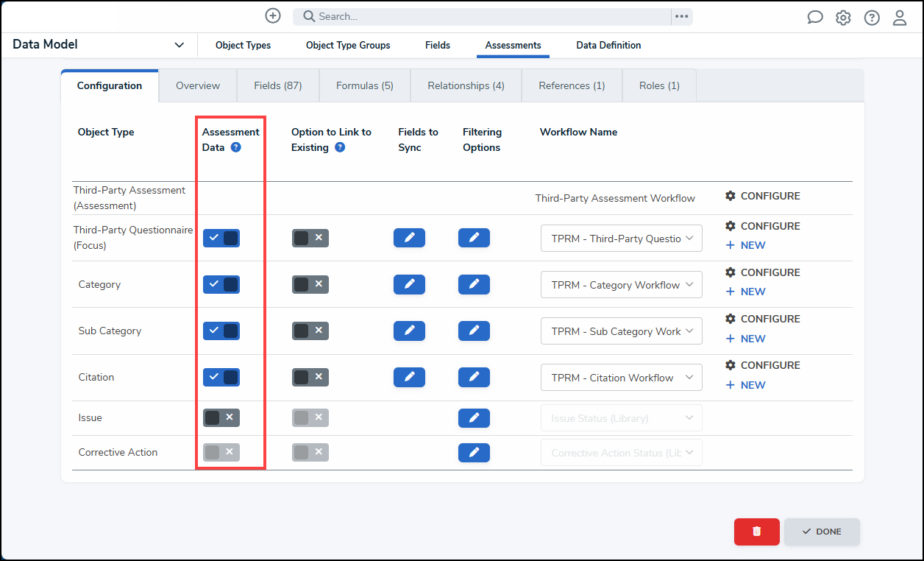The width and height of the screenshot is (924, 561).
Task: Open the Object Type Groups menu
Action: (x=348, y=45)
